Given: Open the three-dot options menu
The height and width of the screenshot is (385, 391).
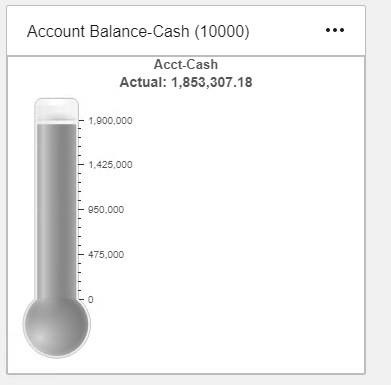Looking at the screenshot, I should tap(335, 30).
